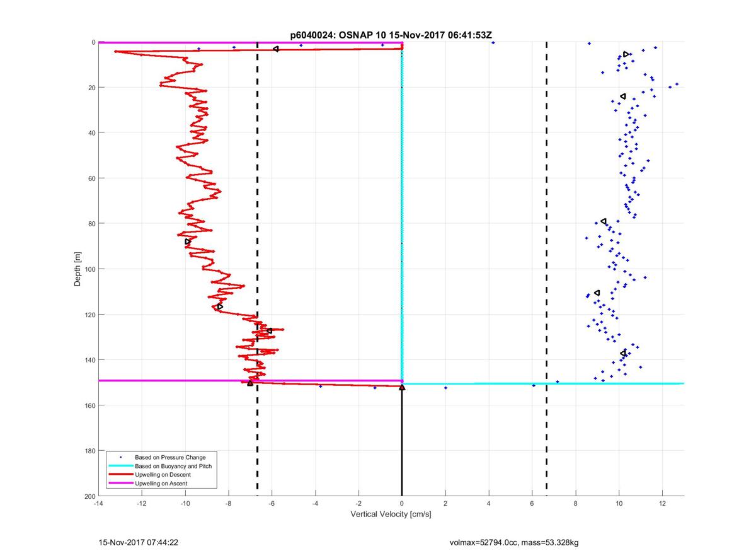Click the 20 depth tick label
This screenshot has width=756, height=558.
(x=91, y=88)
